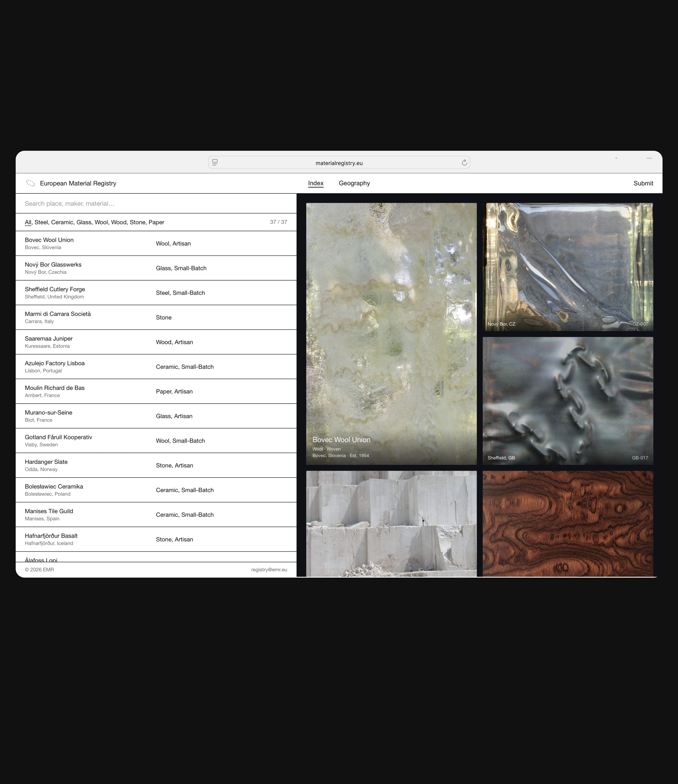This screenshot has height=784, width=678.
Task: Open the burl wood grain image
Action: point(568,524)
